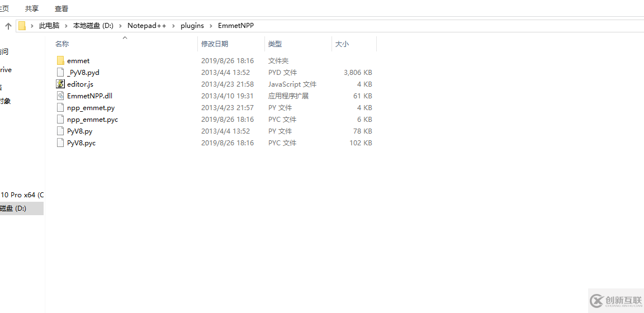Click size 102 KB of PyV8.pyc
Image resolution: width=644 pixels, height=313 pixels.
(x=361, y=143)
